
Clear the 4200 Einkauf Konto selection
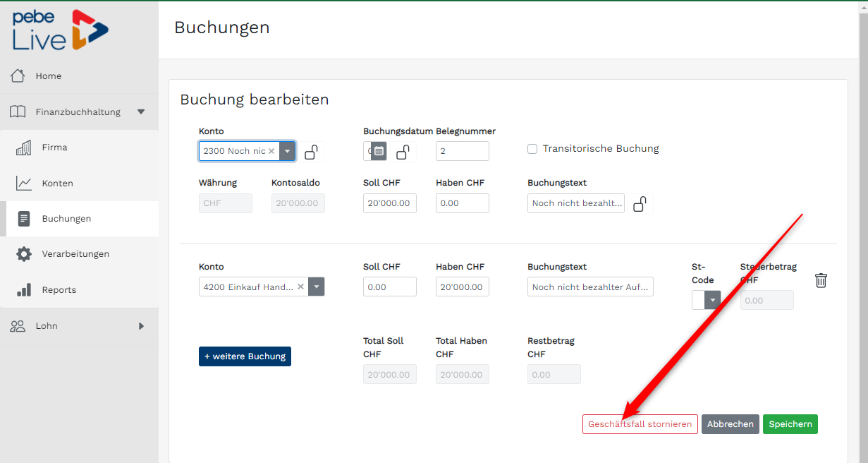tap(300, 287)
